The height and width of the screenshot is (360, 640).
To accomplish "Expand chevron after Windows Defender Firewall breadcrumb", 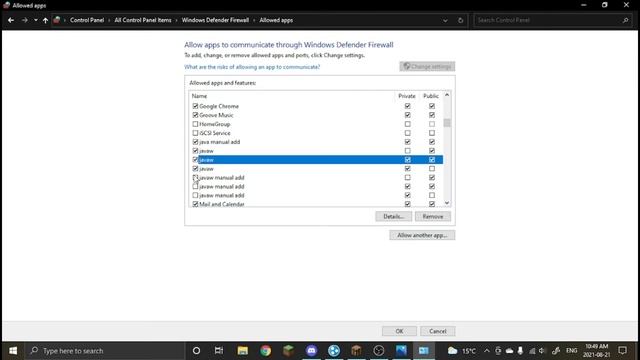I will click(254, 20).
